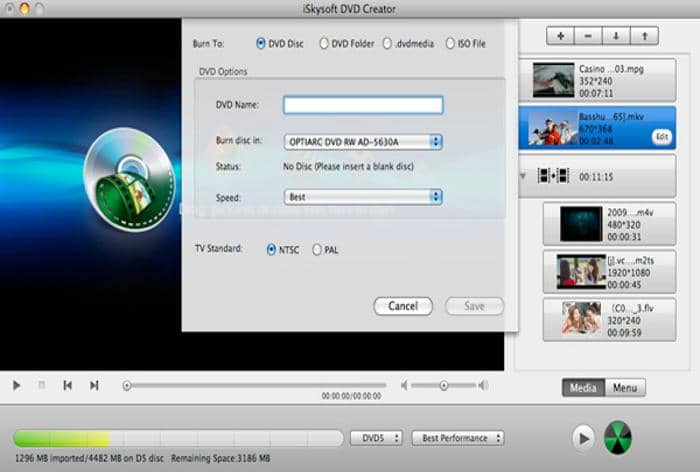700x472 pixels.
Task: Switch to the Media tab
Action: click(x=583, y=388)
